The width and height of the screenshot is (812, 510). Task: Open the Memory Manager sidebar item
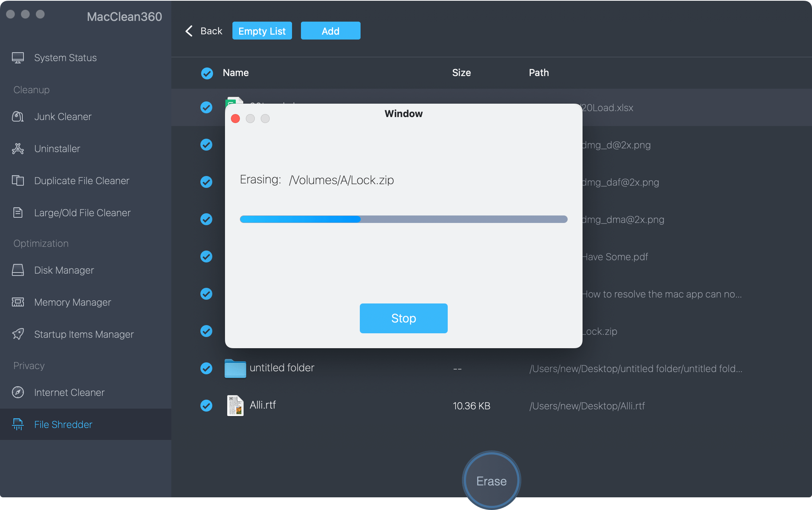[x=72, y=302]
